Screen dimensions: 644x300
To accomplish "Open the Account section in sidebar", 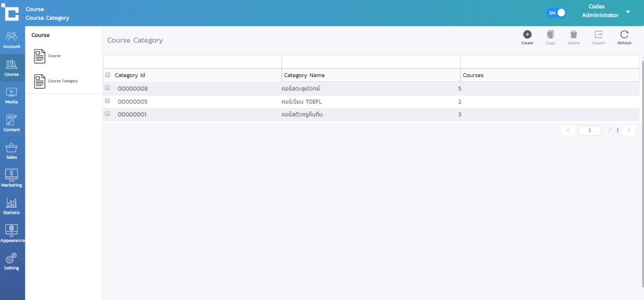I will pos(11,40).
